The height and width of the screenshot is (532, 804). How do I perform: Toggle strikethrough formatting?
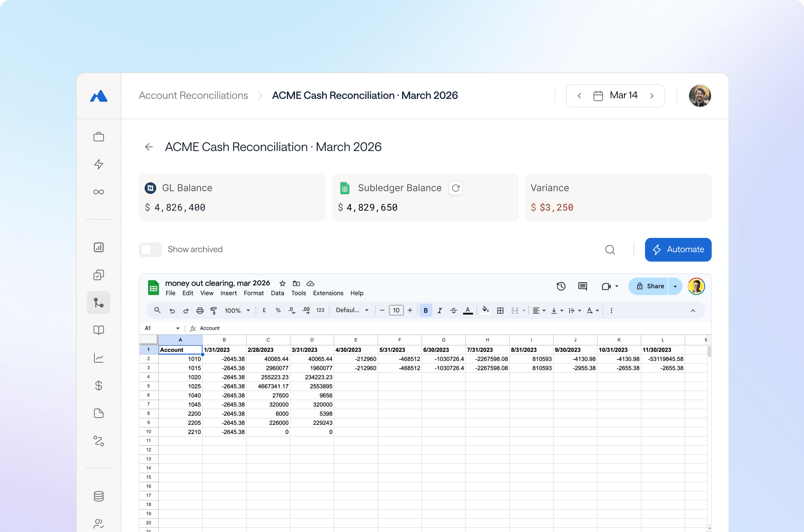pyautogui.click(x=454, y=310)
